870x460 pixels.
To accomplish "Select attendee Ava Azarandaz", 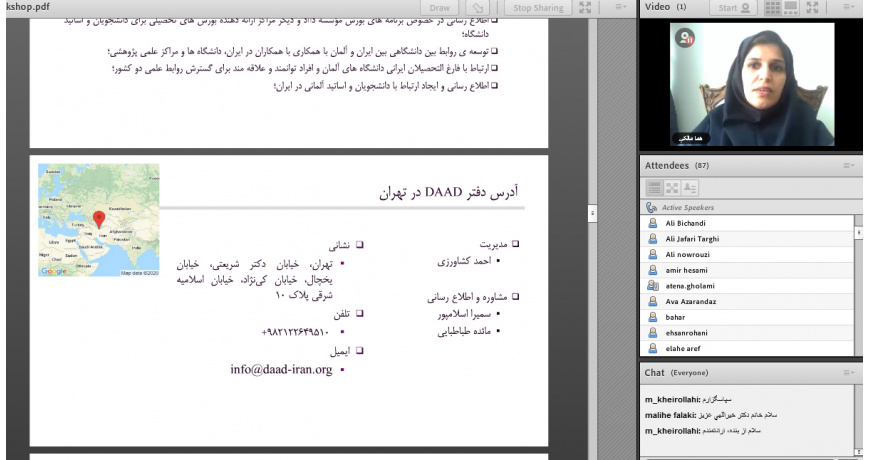I will point(747,301).
